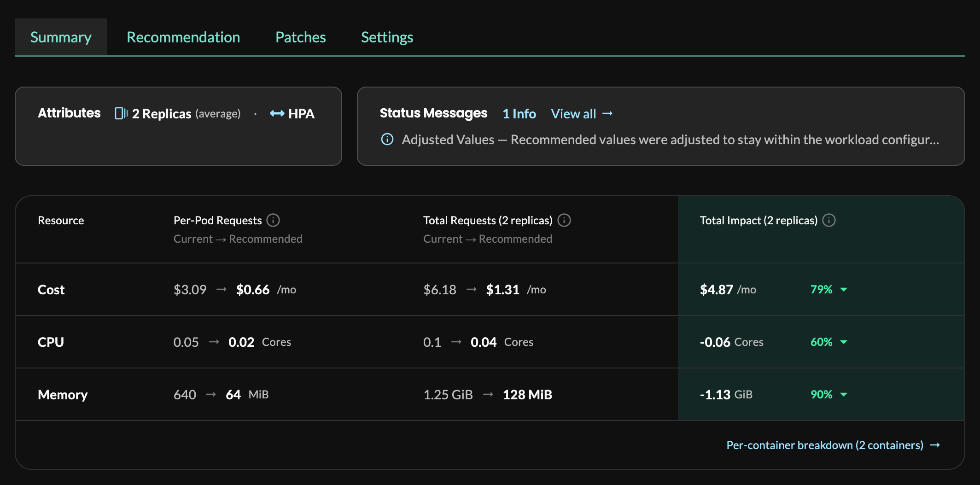Click info icon beside Total Impact

coord(829,220)
